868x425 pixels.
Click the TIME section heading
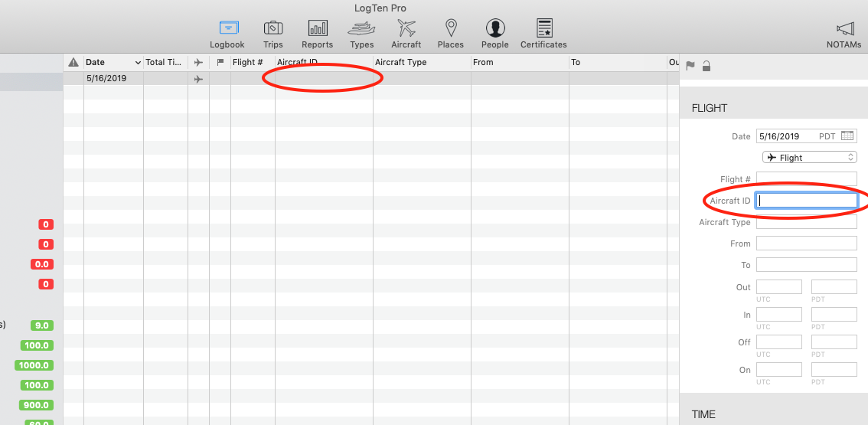(x=703, y=414)
